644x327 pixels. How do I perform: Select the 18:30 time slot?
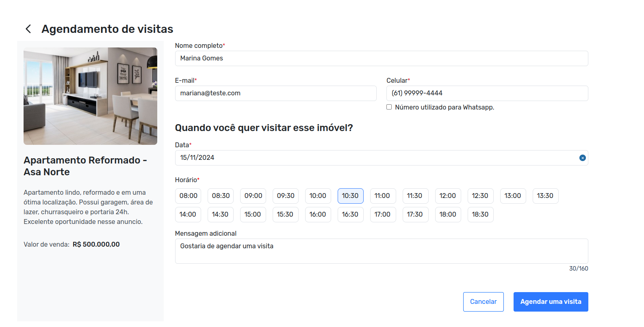(480, 215)
